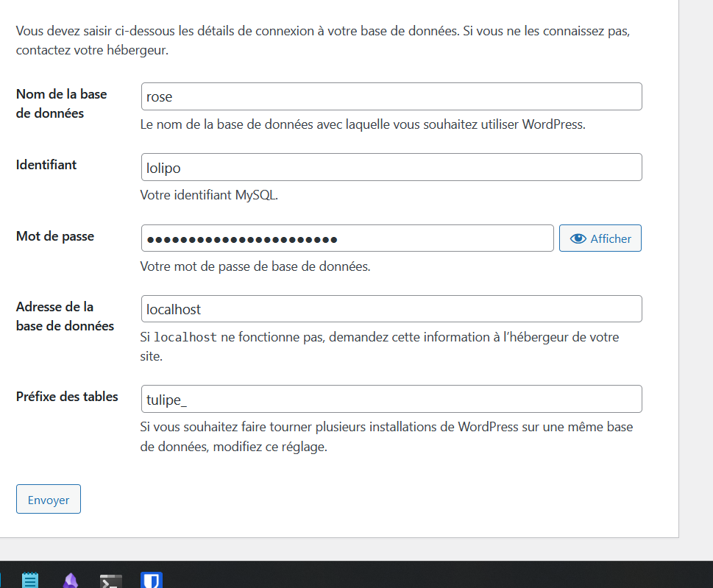Toggle password visibility with Afficher

click(x=600, y=238)
